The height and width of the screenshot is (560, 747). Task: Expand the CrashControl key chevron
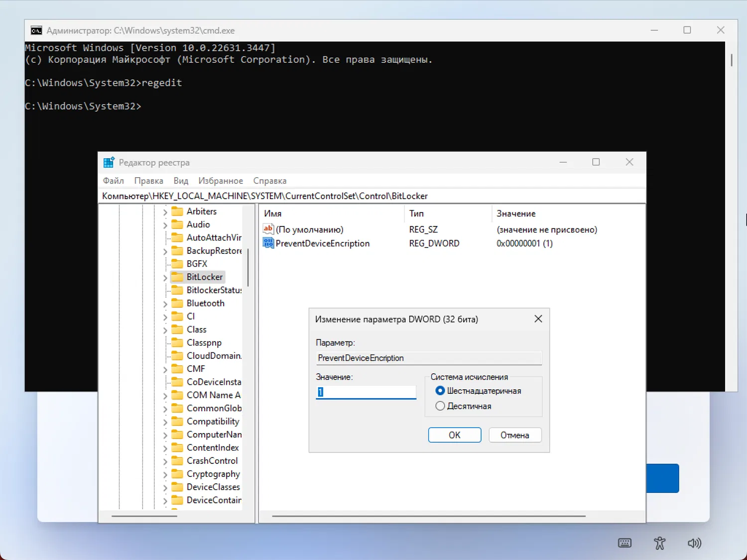tap(165, 461)
